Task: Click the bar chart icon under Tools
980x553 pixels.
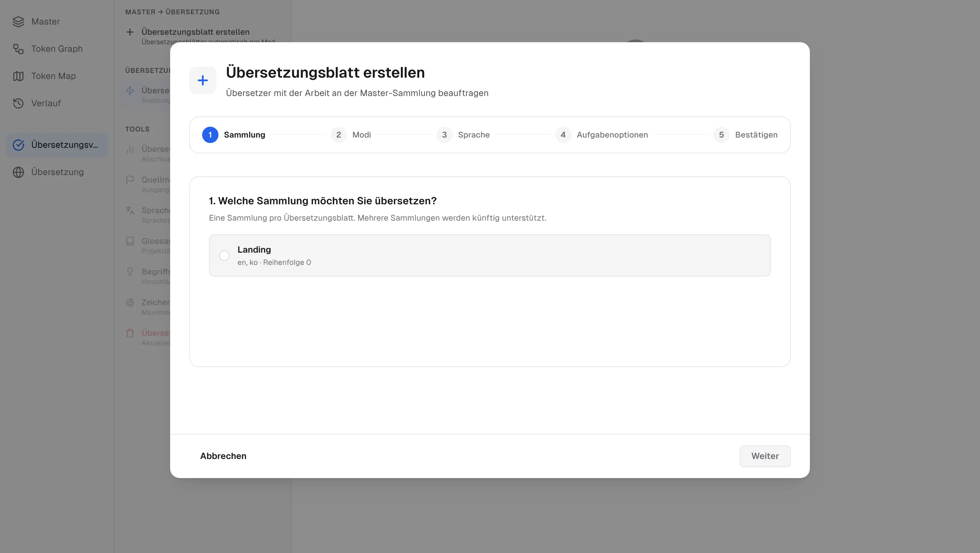Action: [x=130, y=149]
